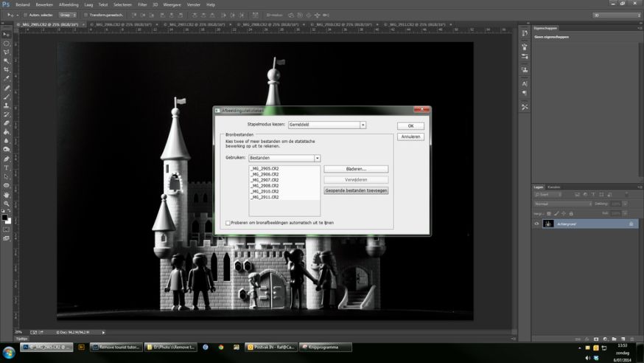Select _MG_2907.CR2 in the file list

point(265,180)
